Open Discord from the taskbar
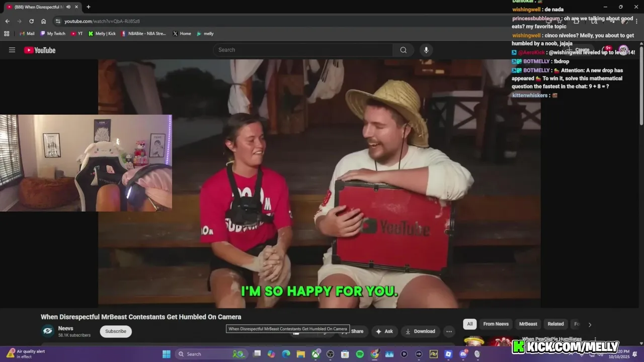 (x=463, y=354)
